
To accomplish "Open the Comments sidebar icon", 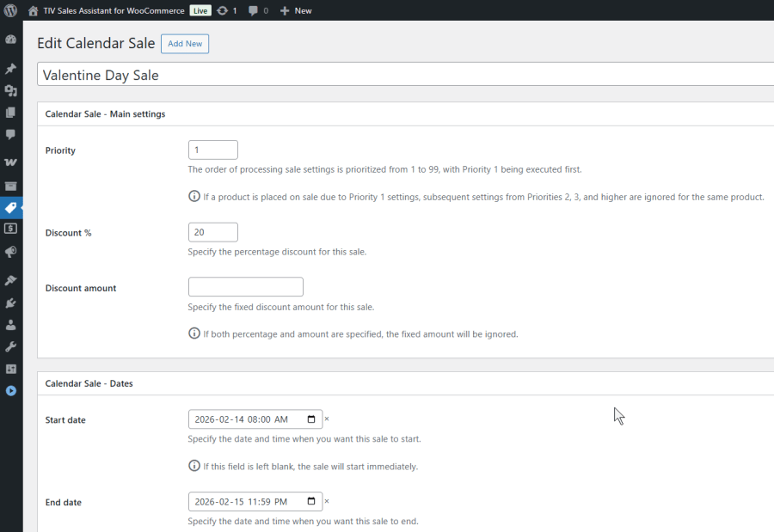I will [10, 134].
